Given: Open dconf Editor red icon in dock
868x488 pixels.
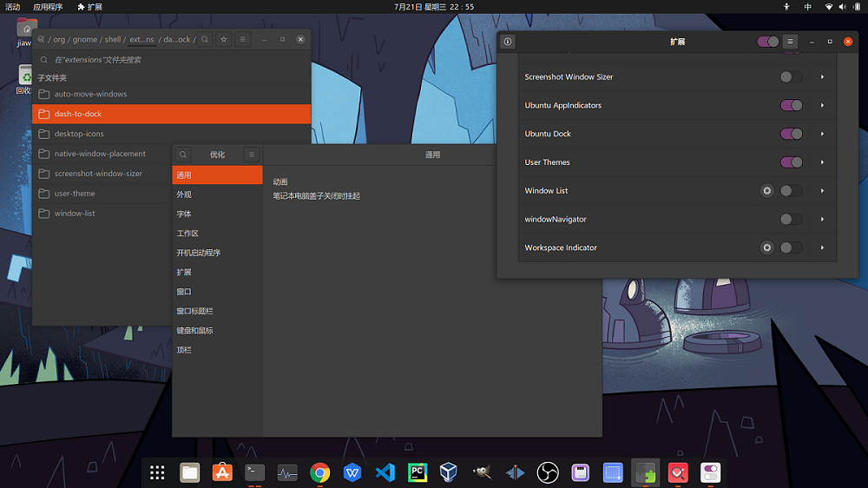Looking at the screenshot, I should pos(678,472).
